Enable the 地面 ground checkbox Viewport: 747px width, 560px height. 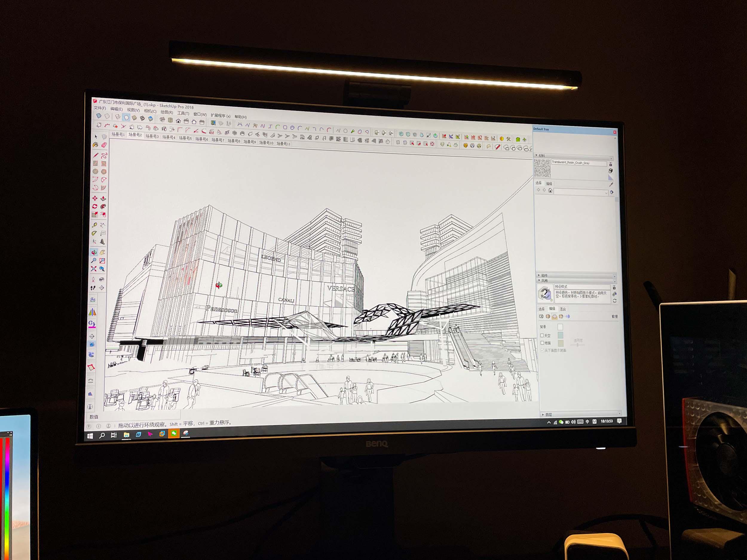(542, 343)
